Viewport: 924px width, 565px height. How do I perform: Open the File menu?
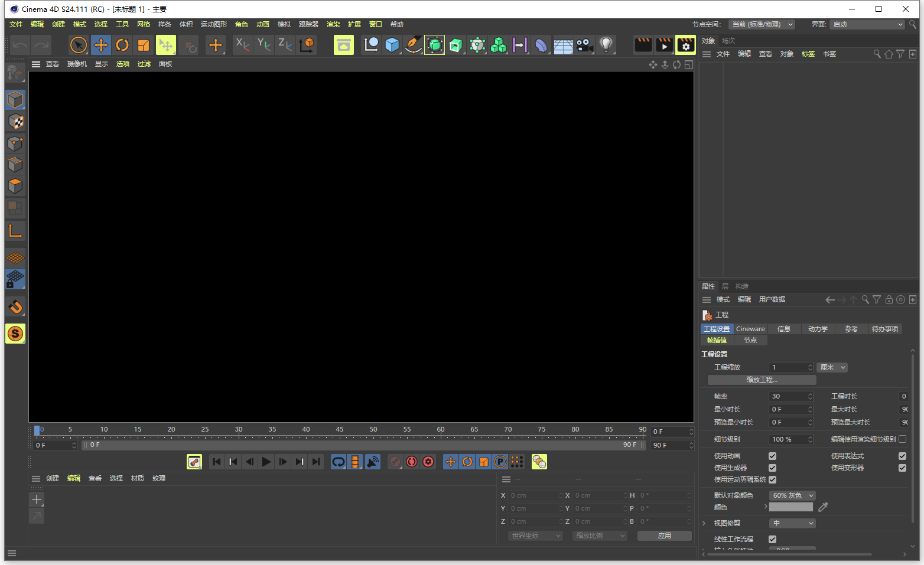coord(16,24)
